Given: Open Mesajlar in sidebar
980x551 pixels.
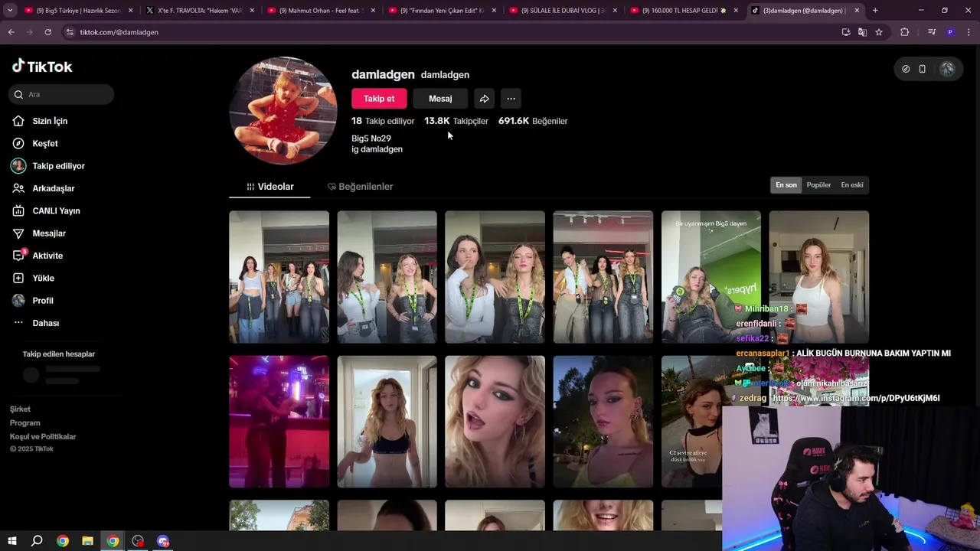Looking at the screenshot, I should (39, 233).
